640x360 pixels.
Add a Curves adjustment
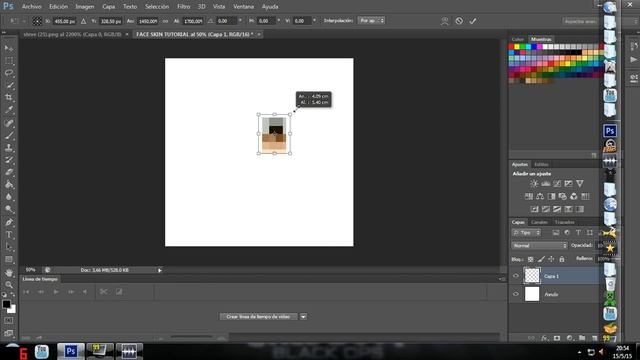557,184
